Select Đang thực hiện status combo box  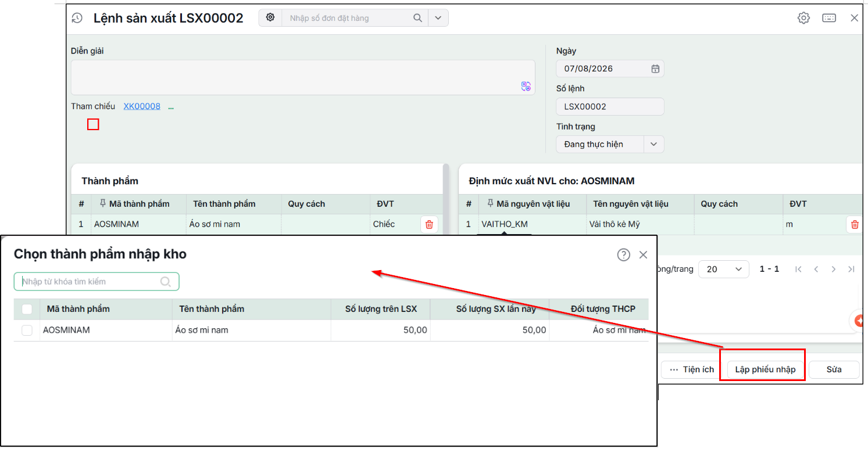coord(610,144)
